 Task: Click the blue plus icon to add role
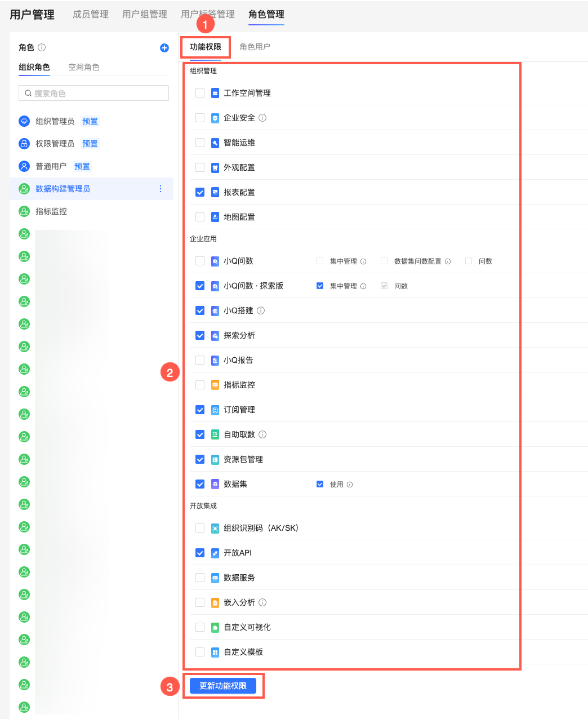[164, 48]
